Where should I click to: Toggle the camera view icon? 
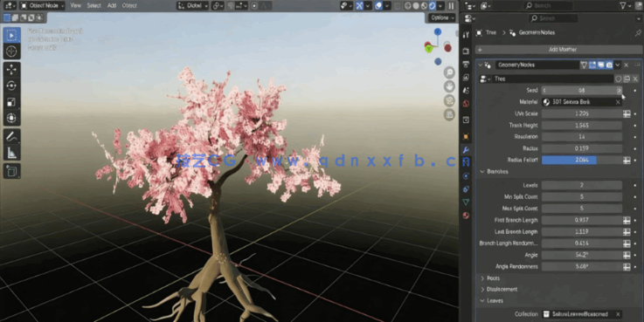449,100
